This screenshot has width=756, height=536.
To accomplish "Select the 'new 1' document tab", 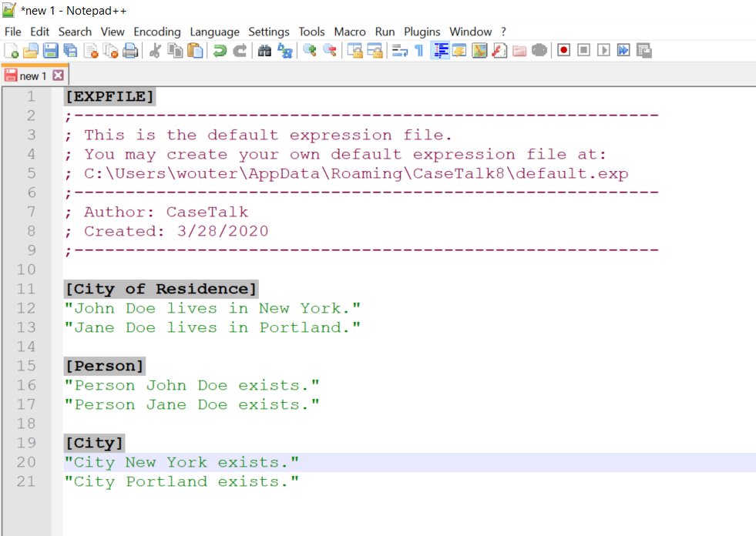I will (33, 75).
